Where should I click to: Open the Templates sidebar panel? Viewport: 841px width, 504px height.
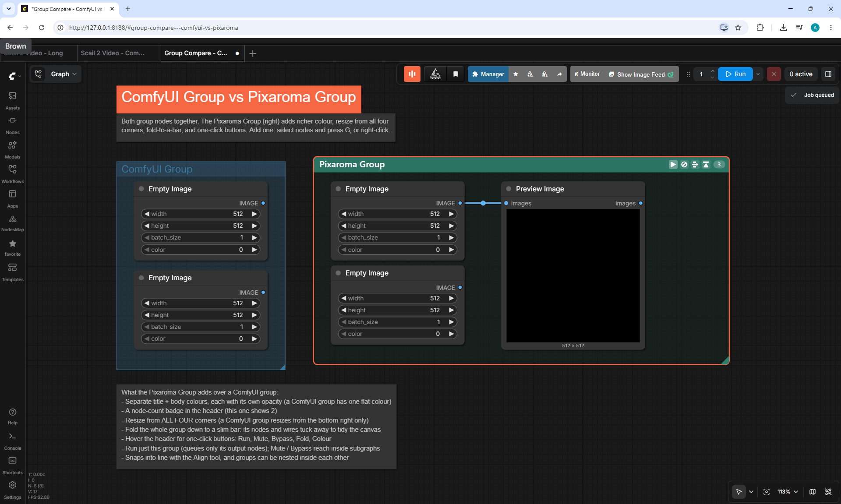[13, 272]
